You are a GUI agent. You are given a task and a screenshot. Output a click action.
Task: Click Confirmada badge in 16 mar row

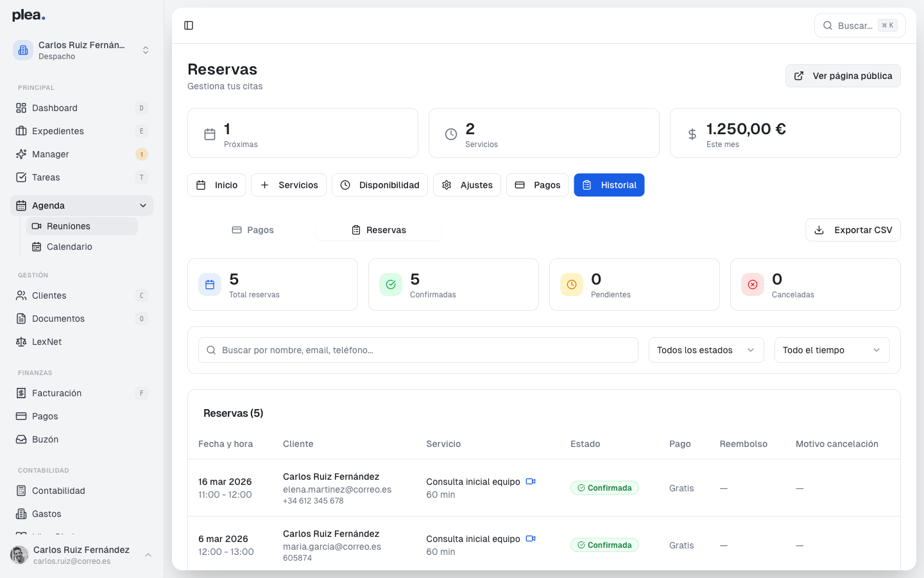coord(604,488)
